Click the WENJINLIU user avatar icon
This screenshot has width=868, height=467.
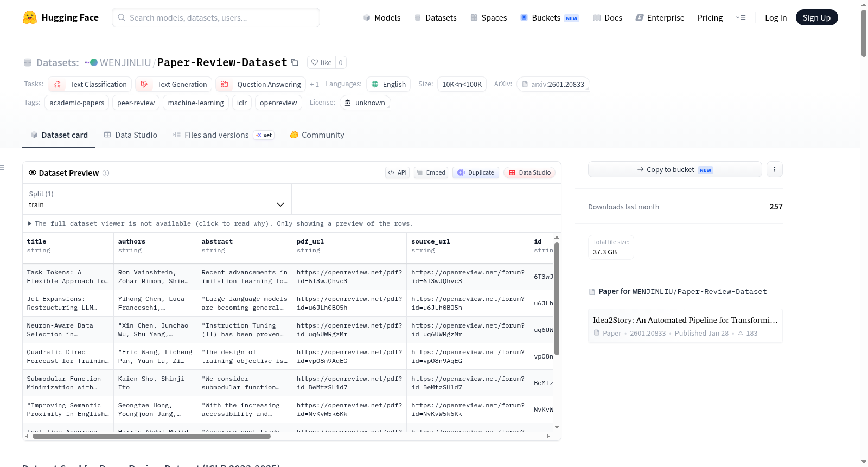pos(93,62)
